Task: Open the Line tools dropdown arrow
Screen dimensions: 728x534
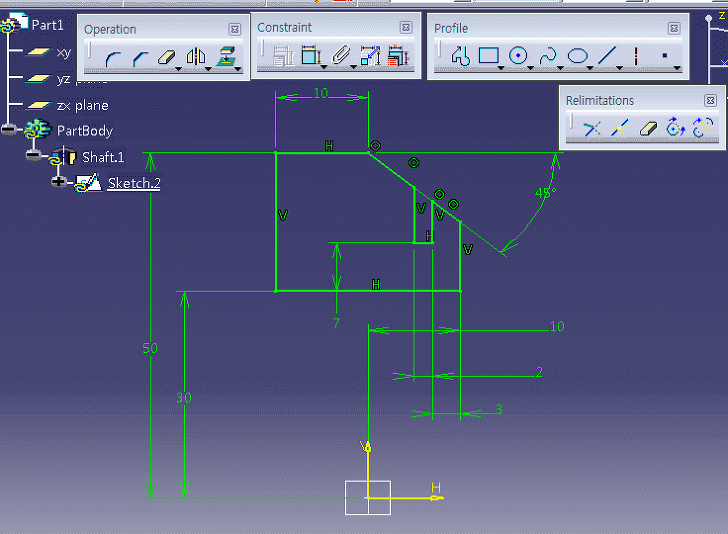Action: click(619, 68)
